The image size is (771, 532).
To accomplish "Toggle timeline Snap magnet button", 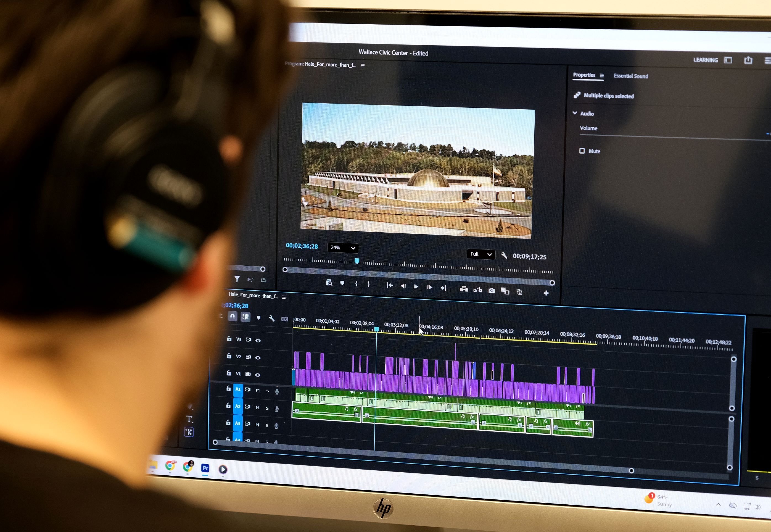I will tap(233, 316).
